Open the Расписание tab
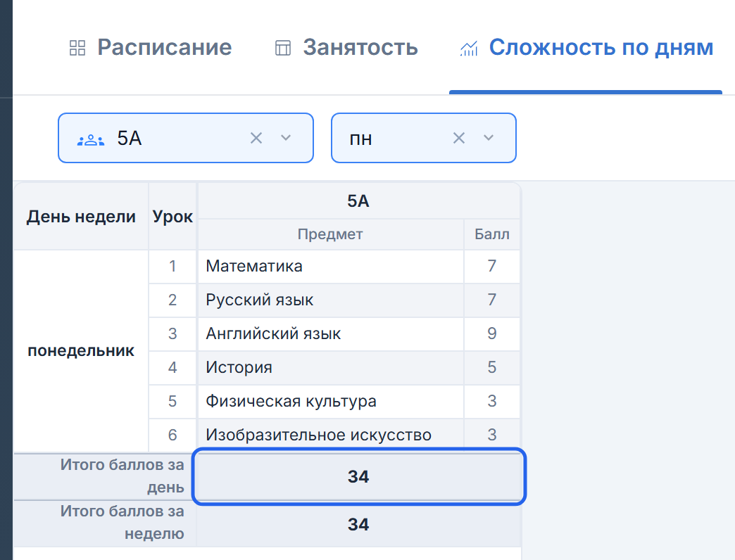The image size is (735, 560). pyautogui.click(x=151, y=47)
